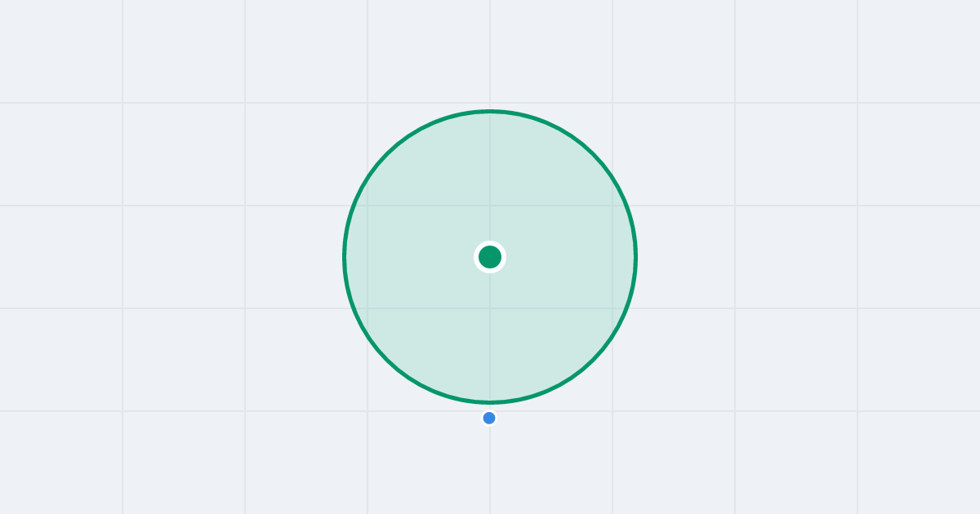Click the empty background cell in the bottom-right corner
This screenshot has width=980, height=514.
(919, 463)
